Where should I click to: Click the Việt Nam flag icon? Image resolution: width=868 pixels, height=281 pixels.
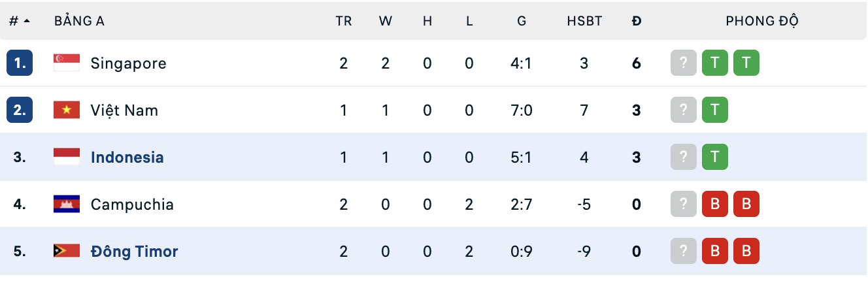pos(66,110)
